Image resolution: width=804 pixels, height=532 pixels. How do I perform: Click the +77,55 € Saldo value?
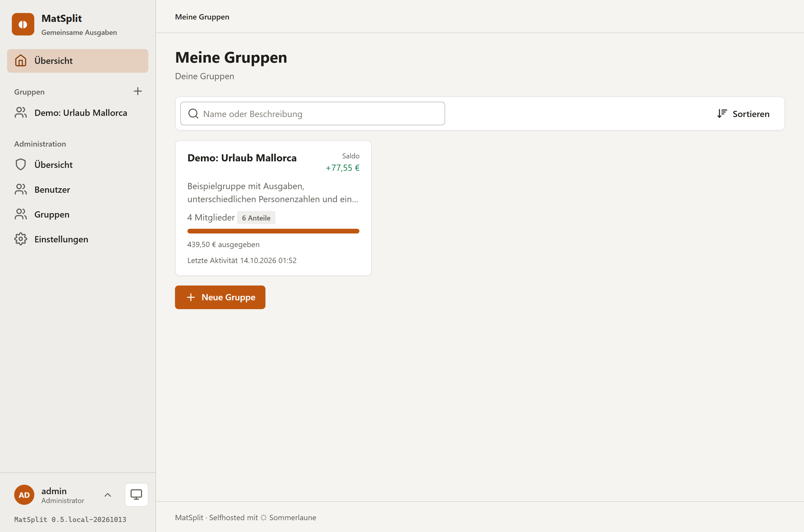pyautogui.click(x=342, y=168)
